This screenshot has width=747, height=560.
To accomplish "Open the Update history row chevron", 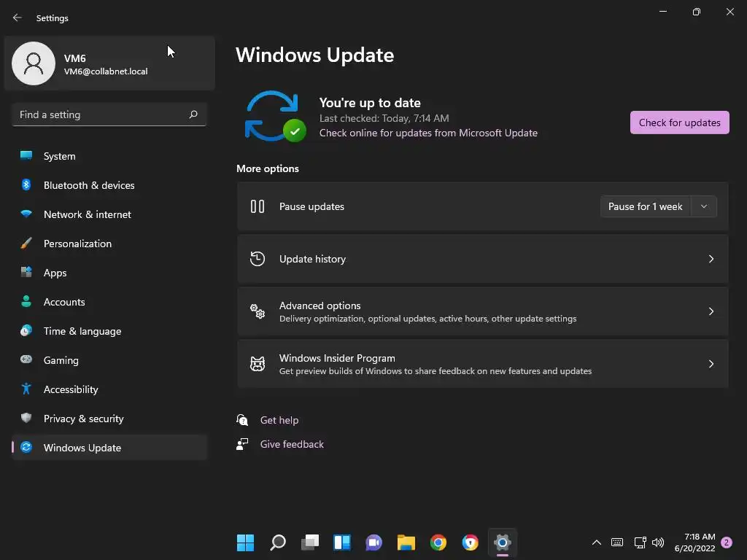I will (x=711, y=259).
